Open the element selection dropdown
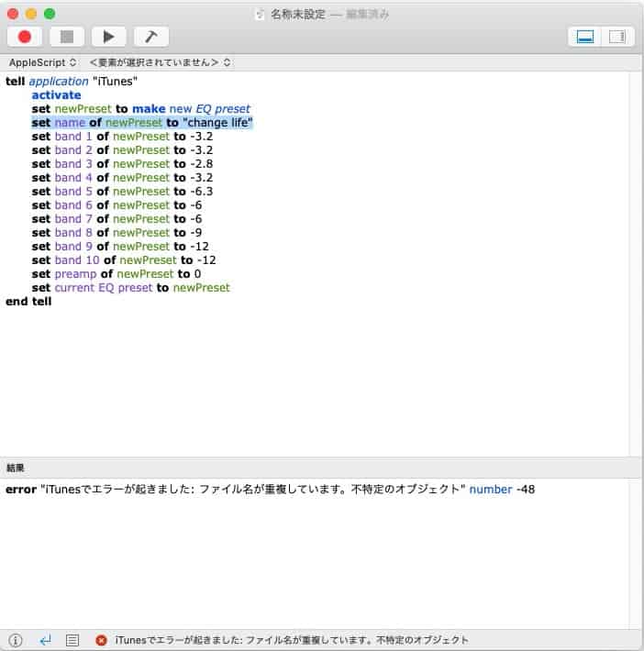644x651 pixels. click(160, 62)
